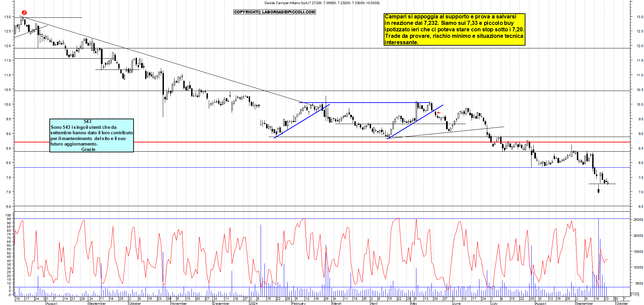Click the 'December' month label

[221, 303]
